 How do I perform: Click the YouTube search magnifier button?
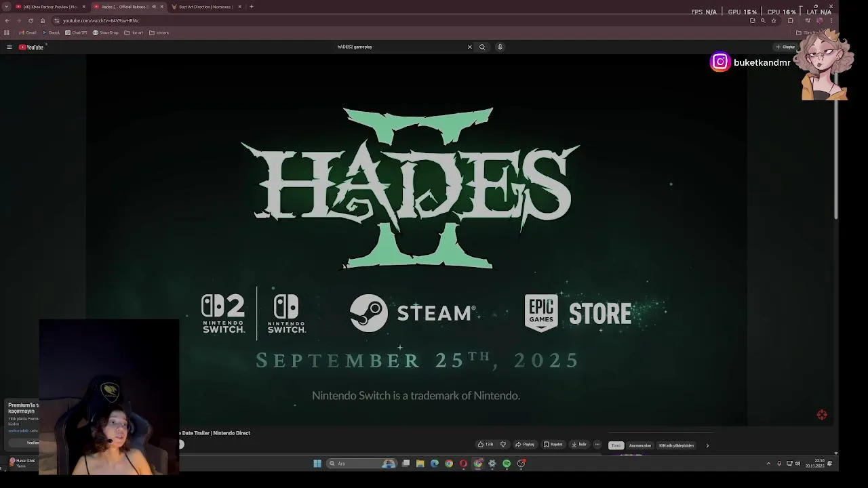tap(482, 47)
